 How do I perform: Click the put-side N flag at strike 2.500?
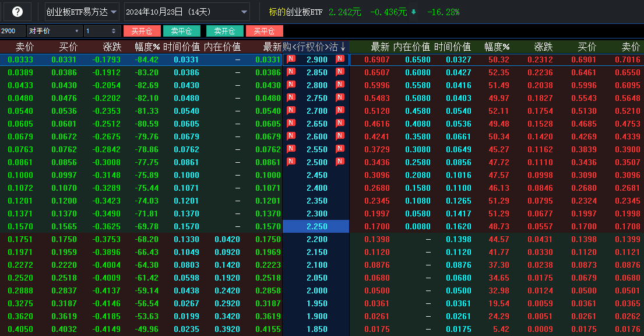tap(339, 162)
